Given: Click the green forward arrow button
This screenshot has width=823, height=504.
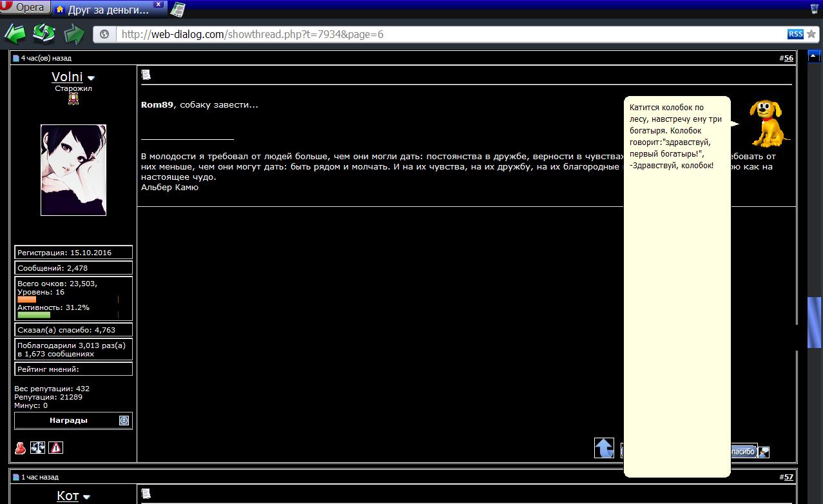Looking at the screenshot, I should tap(74, 34).
